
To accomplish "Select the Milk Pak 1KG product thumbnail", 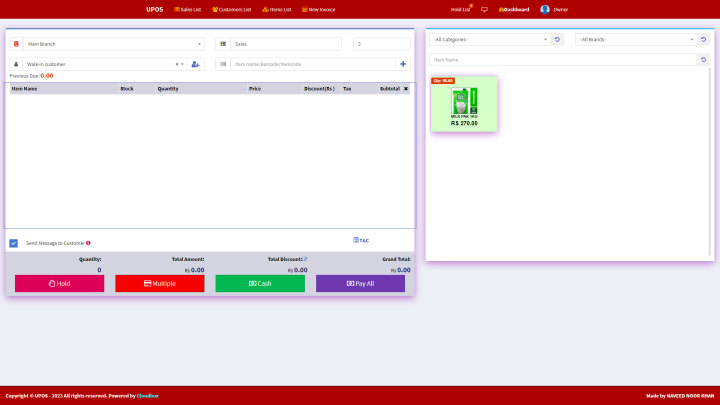I will pyautogui.click(x=464, y=103).
